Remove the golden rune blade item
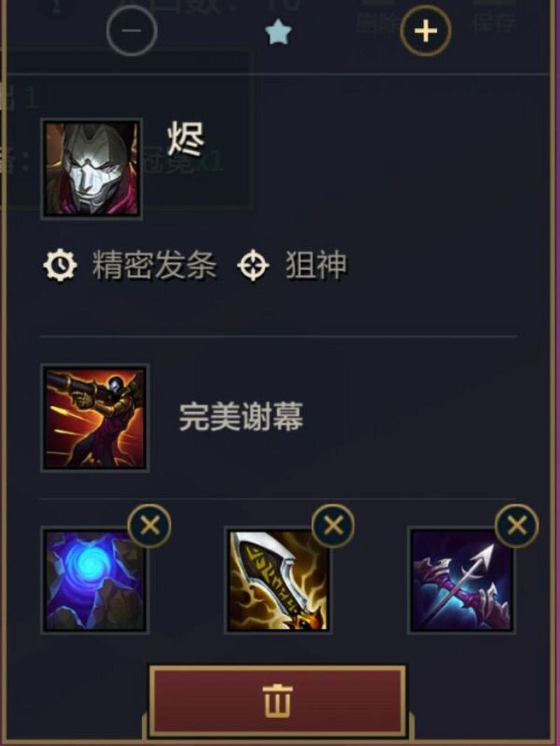Image resolution: width=560 pixels, height=746 pixels. pyautogui.click(x=333, y=526)
